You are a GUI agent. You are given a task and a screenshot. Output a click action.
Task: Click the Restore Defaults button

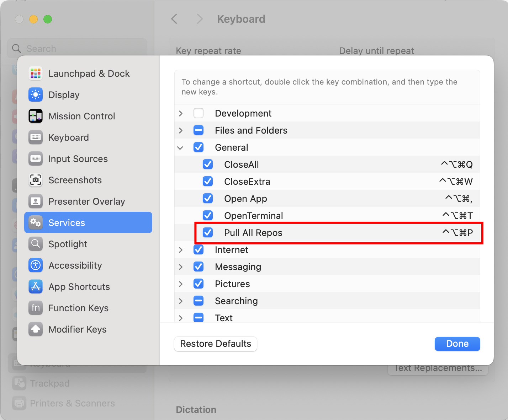coord(216,344)
